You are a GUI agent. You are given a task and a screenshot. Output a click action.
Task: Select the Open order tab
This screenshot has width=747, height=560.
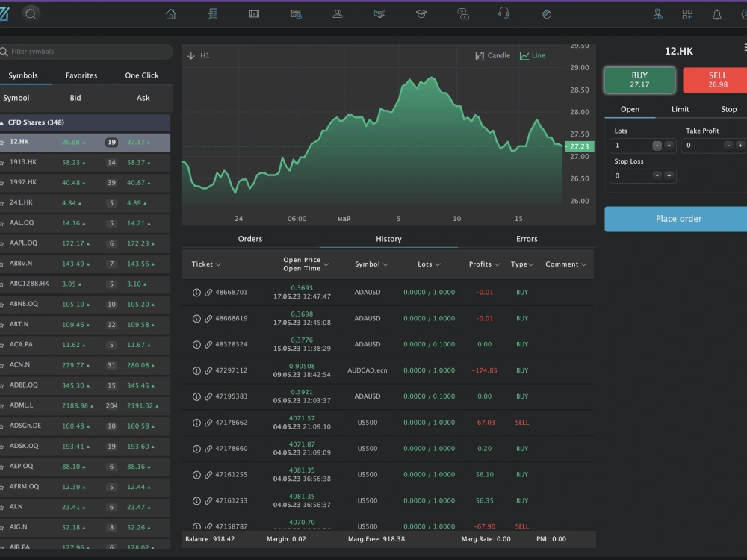tap(630, 109)
